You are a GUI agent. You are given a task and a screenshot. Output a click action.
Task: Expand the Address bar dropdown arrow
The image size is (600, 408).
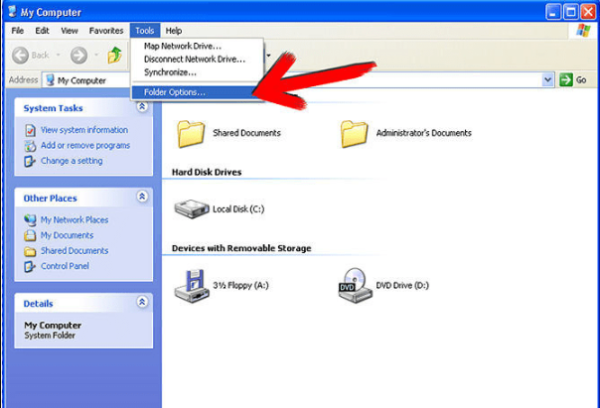548,80
